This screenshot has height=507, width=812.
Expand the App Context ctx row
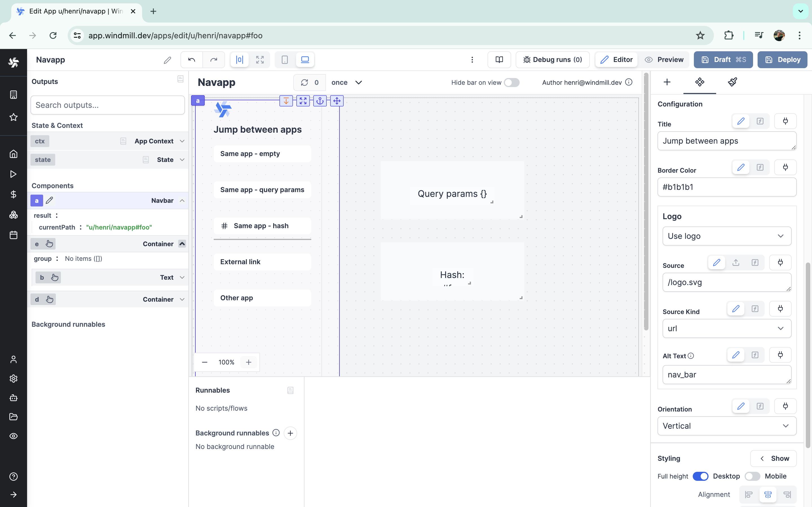(x=182, y=141)
